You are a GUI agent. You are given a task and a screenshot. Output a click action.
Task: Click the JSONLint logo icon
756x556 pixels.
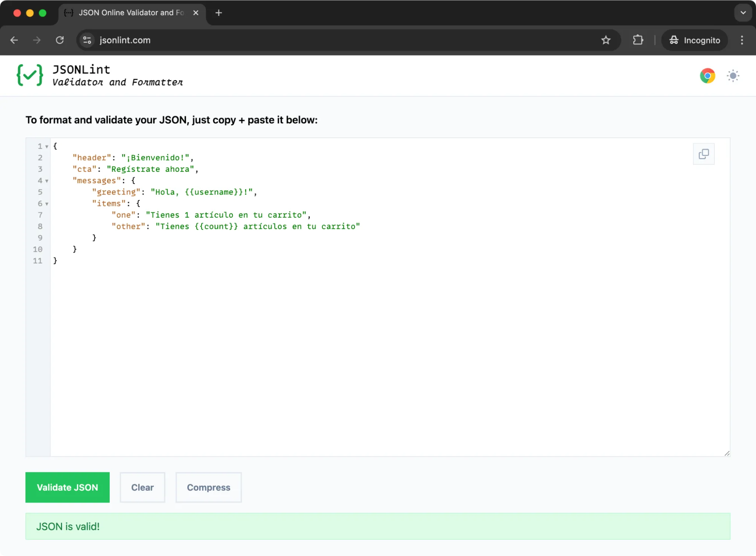coord(30,75)
